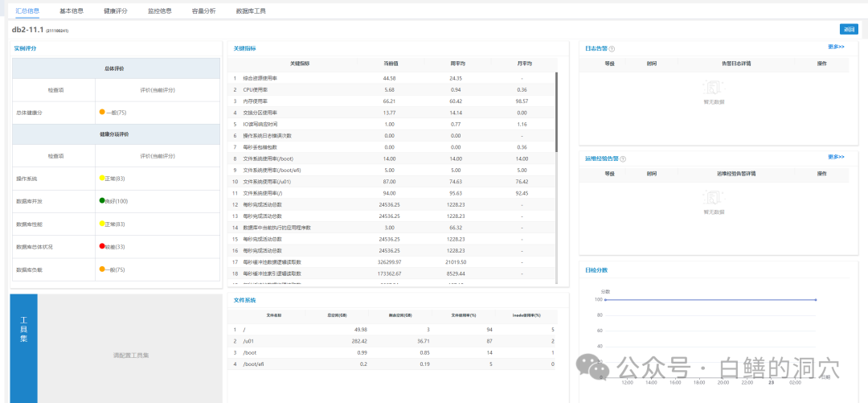Image resolution: width=868 pixels, height=403 pixels.
Task: Select the /boot/efi row in 文件系统 table
Action: coord(392,364)
